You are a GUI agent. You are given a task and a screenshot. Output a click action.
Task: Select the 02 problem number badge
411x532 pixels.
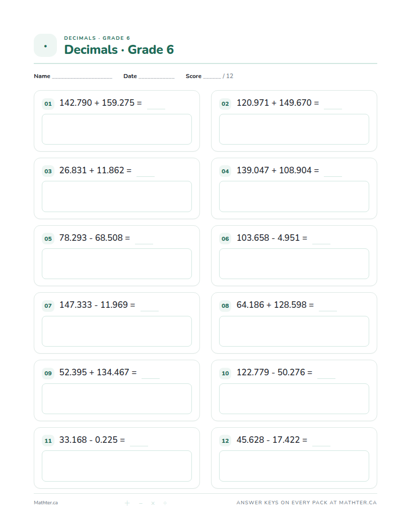pyautogui.click(x=225, y=103)
